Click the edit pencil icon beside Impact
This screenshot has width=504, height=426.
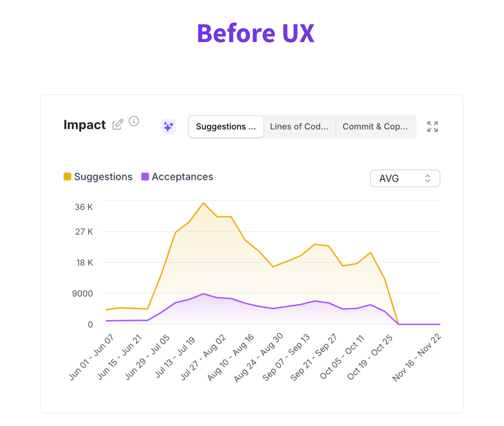click(x=118, y=124)
